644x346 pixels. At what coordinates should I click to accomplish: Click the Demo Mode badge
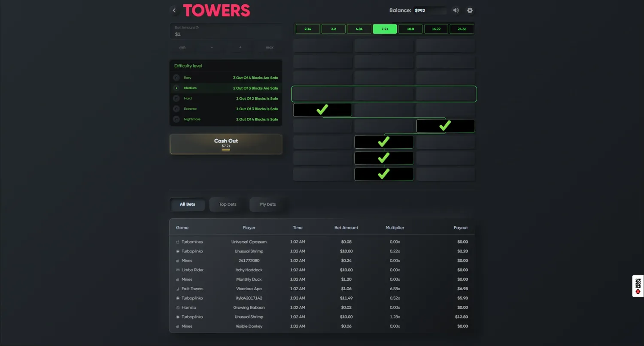(638, 286)
